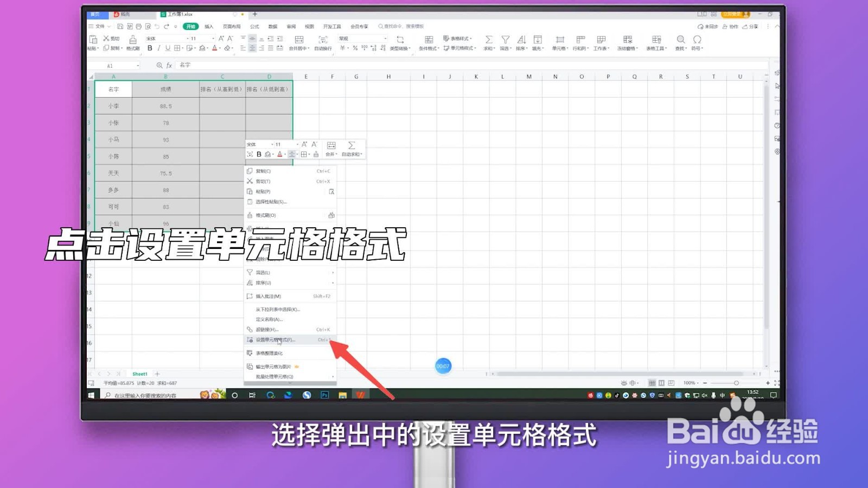868x488 pixels.
Task: Click the mini toolbar merge (合并) icon
Action: click(x=331, y=145)
